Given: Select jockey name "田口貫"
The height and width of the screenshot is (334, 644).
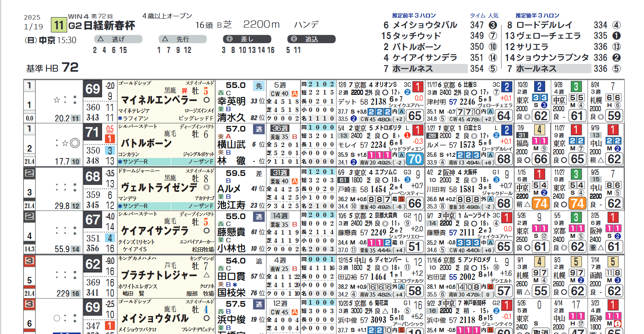Looking at the screenshot, I should 231,276.
